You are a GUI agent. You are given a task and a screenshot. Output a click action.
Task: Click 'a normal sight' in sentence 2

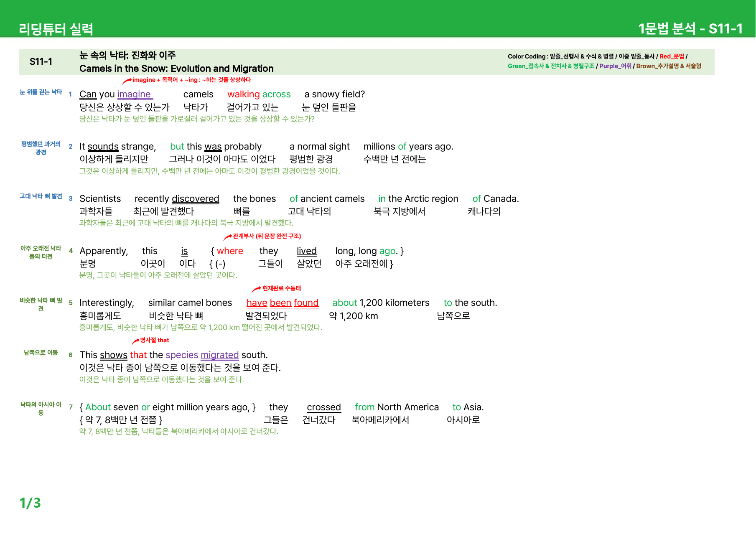pyautogui.click(x=320, y=147)
